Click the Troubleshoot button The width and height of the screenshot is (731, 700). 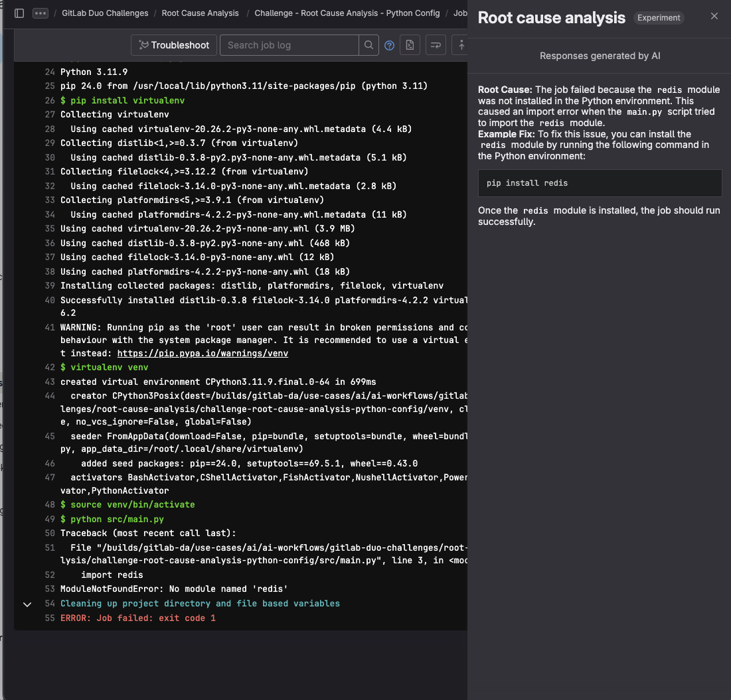[174, 45]
